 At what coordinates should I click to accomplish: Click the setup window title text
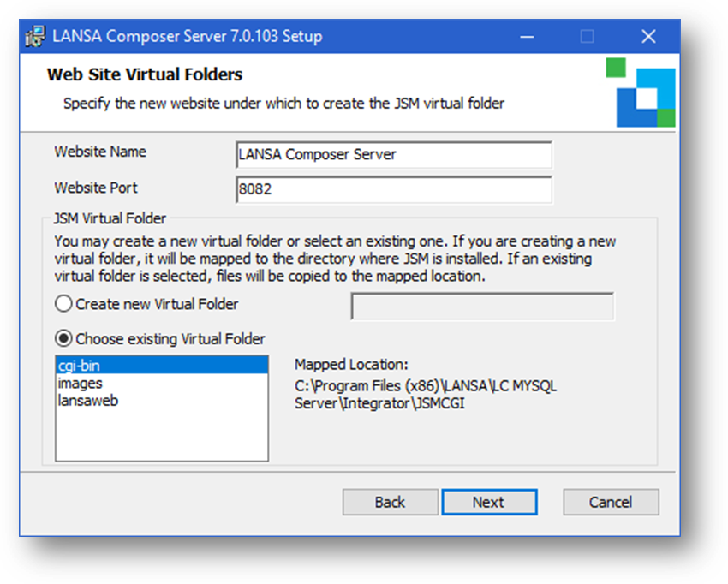click(187, 37)
